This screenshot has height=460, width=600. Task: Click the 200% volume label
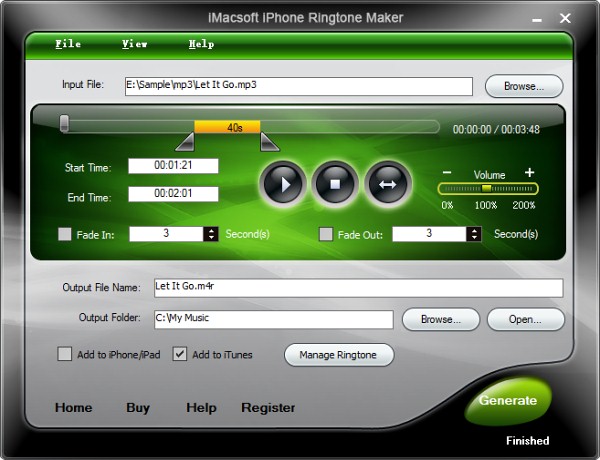tap(524, 205)
